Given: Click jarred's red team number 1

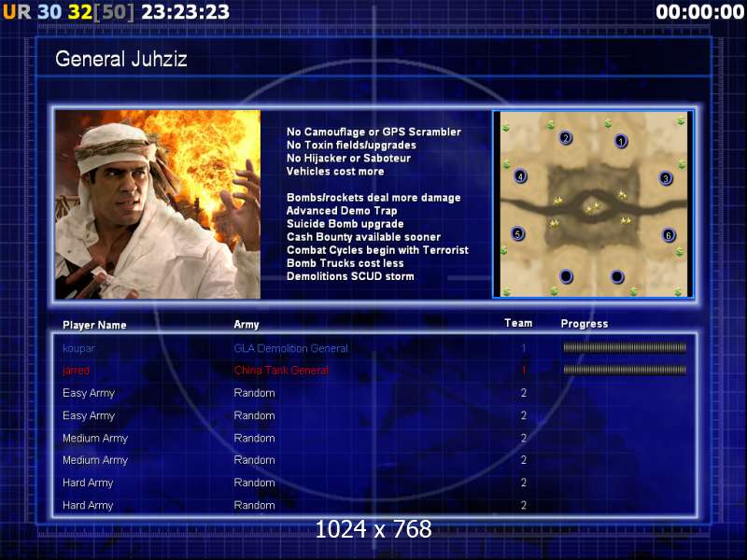Looking at the screenshot, I should pos(524,370).
